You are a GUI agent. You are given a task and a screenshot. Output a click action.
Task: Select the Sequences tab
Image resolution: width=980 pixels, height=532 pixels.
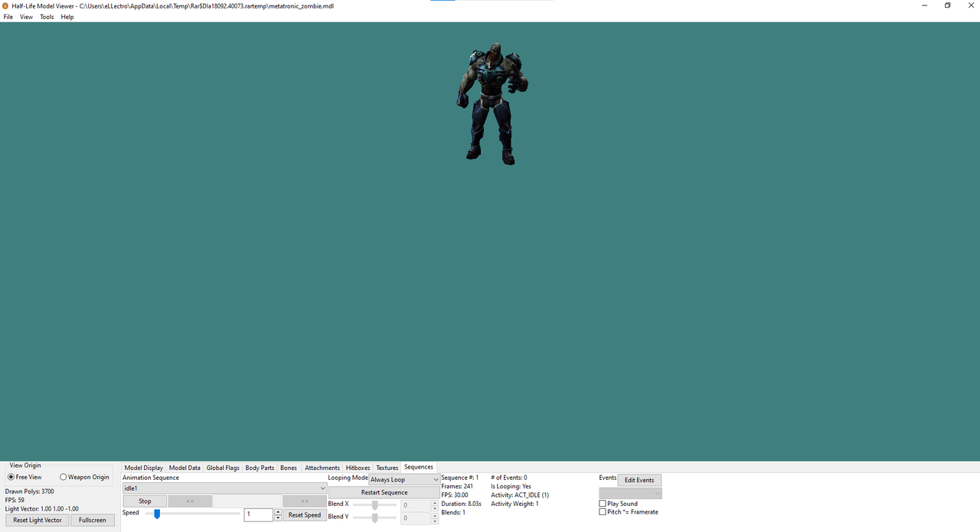(x=419, y=467)
